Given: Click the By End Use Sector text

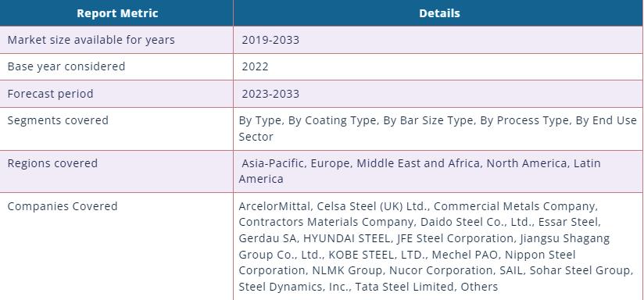Looking at the screenshot, I should (x=438, y=128).
